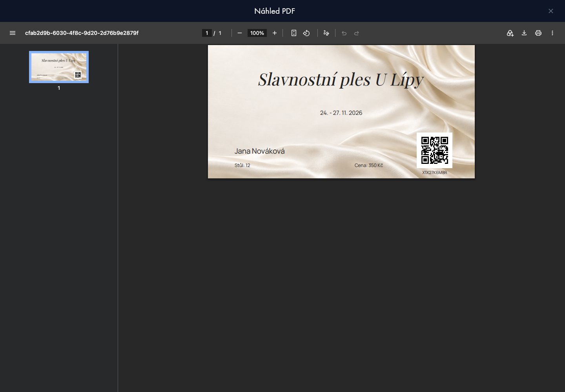565x392 pixels.
Task: Click the Náhled PDF dialog title
Action: coord(275,11)
